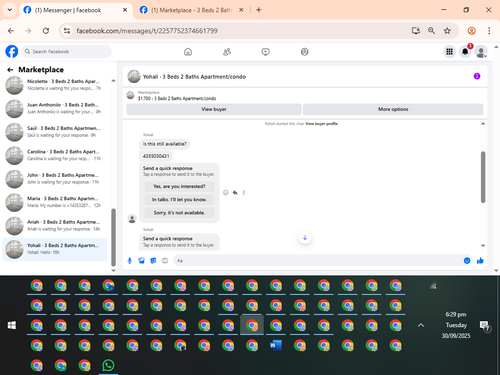The width and height of the screenshot is (500, 375).
Task: Reply to message using reply arrow
Action: [235, 193]
